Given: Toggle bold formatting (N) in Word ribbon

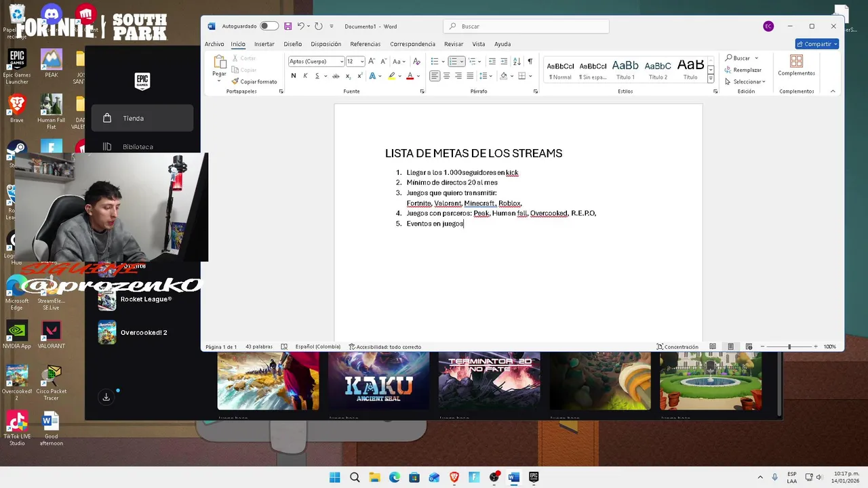Looking at the screenshot, I should click(x=293, y=76).
